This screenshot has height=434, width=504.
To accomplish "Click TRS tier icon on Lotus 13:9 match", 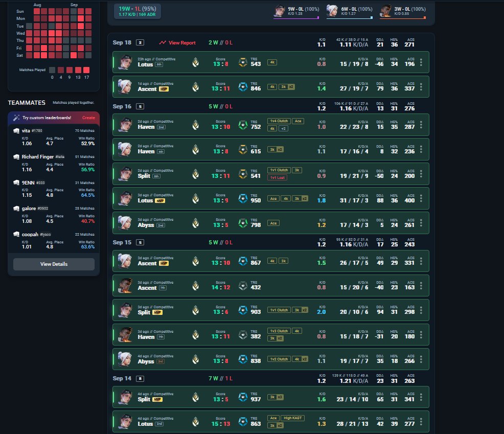I will [x=243, y=198].
